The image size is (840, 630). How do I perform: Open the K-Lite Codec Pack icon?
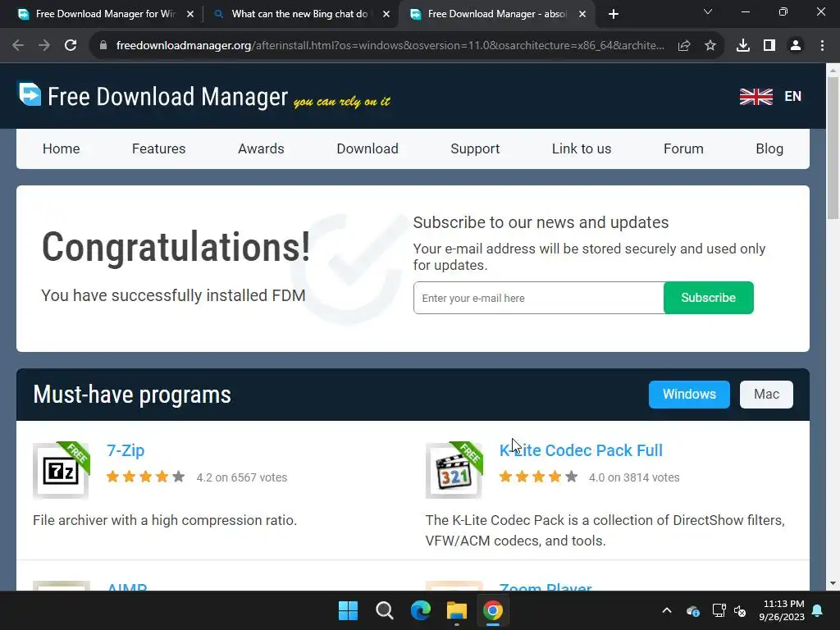coord(454,471)
